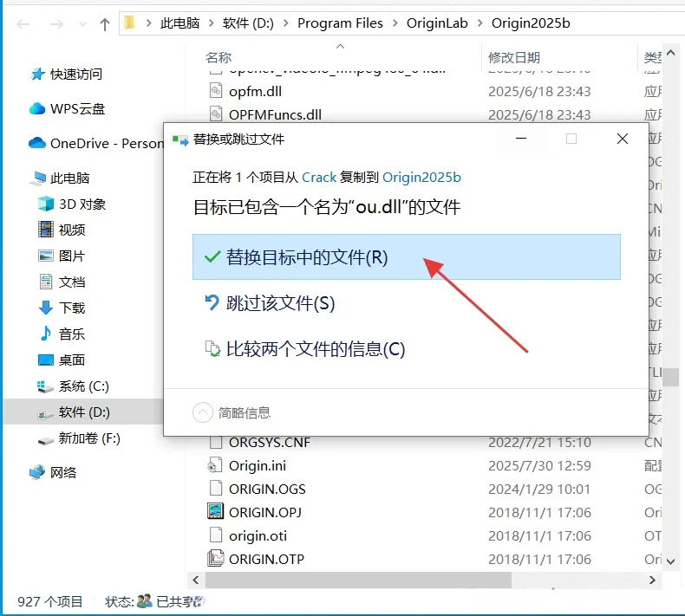Click the Origin2025b destination link in dialog

[x=421, y=178]
